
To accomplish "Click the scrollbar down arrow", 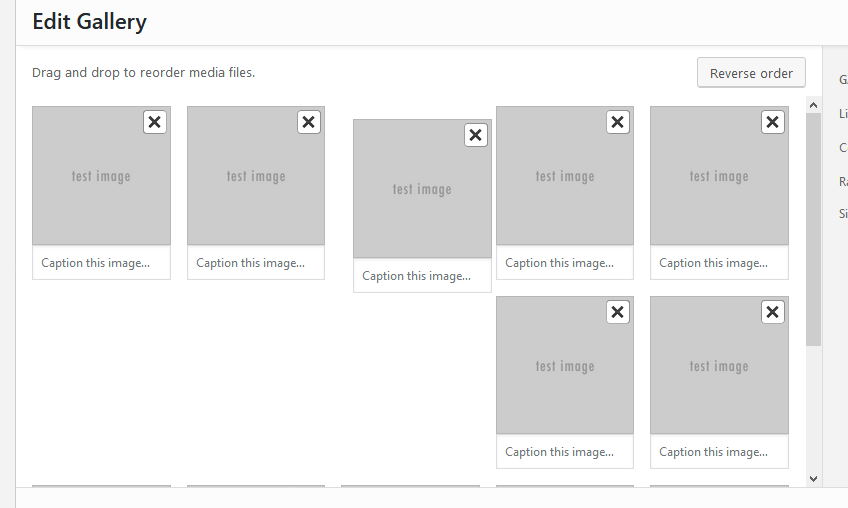I will click(x=813, y=478).
